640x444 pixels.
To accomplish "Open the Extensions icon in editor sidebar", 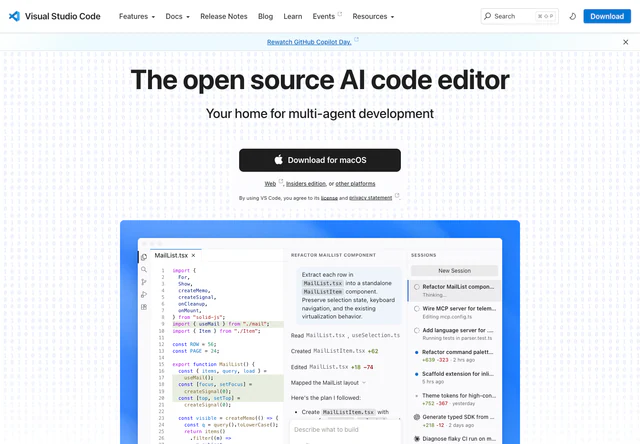I will point(144,307).
